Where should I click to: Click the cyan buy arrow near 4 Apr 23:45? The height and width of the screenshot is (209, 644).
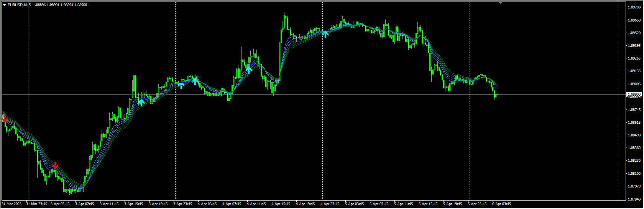(x=325, y=35)
